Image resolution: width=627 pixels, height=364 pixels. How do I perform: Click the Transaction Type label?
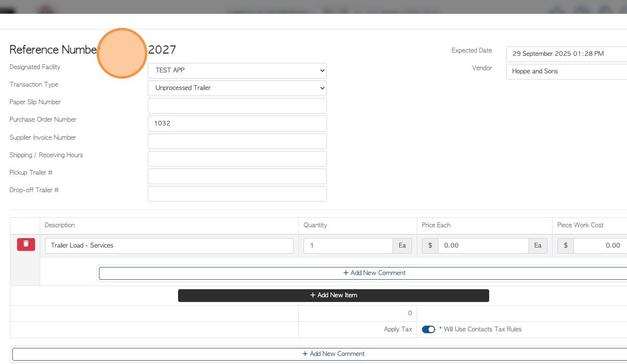pos(34,85)
